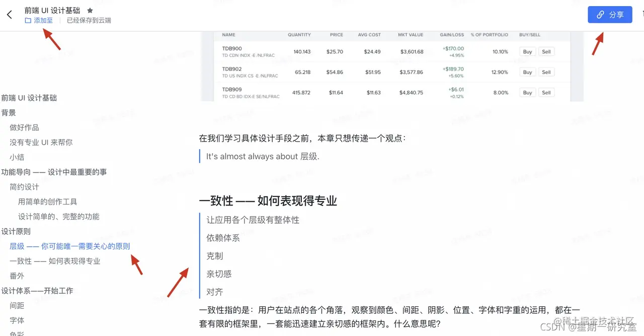Screen dimensions: 644x336
Task: Click the MKT VALUE column header
Action: click(x=411, y=35)
